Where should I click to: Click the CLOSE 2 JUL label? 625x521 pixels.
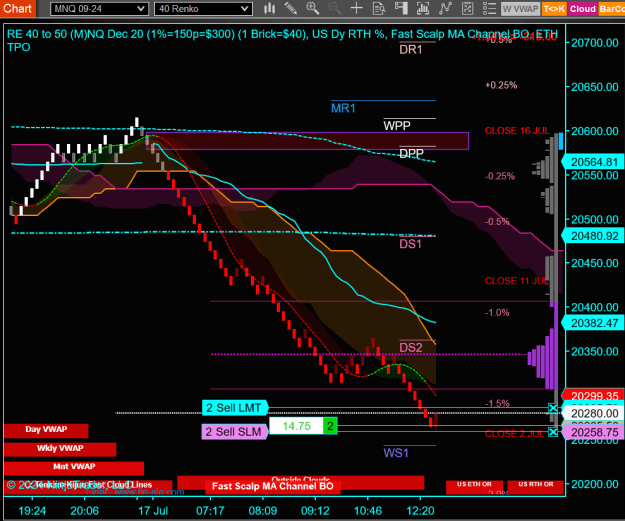click(514, 434)
